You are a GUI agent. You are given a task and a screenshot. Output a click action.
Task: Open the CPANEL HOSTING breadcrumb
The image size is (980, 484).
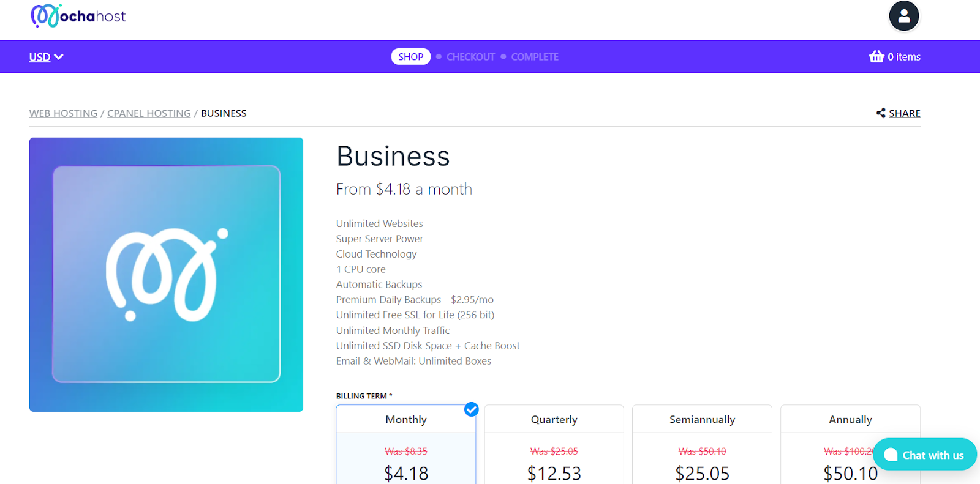pyautogui.click(x=149, y=113)
